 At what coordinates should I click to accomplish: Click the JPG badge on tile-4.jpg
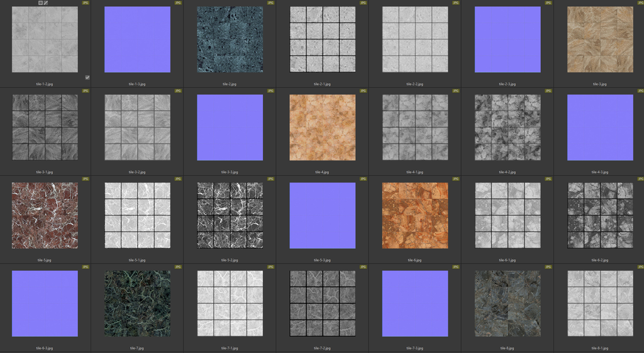click(363, 91)
